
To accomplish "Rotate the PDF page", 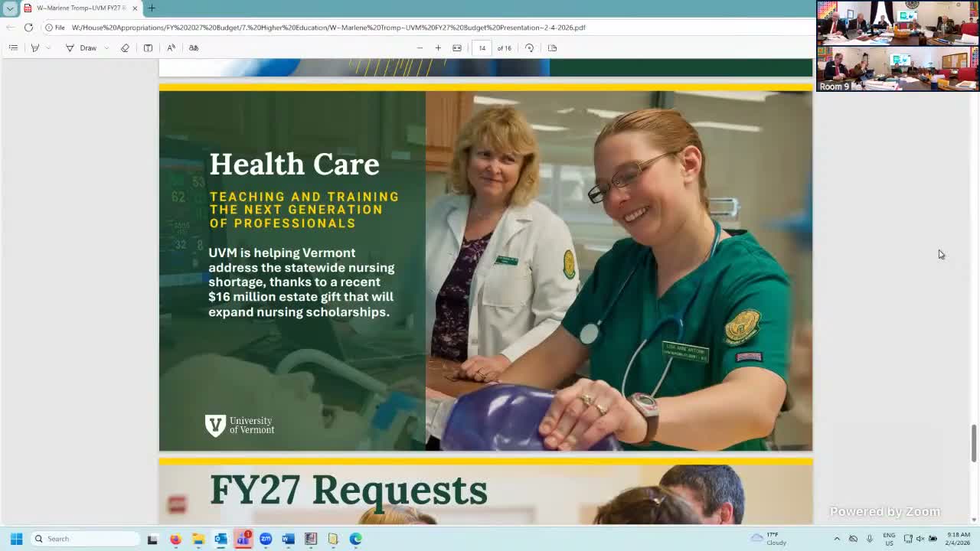I will [530, 47].
